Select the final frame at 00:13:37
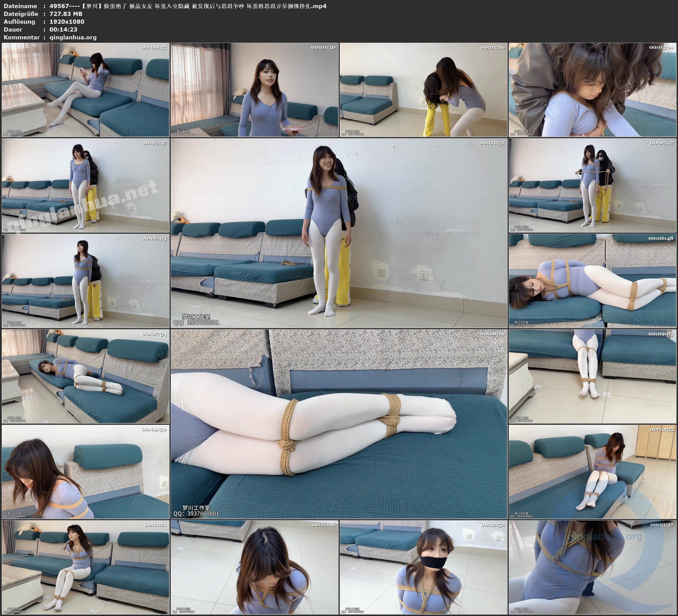The width and height of the screenshot is (678, 616). click(x=593, y=567)
